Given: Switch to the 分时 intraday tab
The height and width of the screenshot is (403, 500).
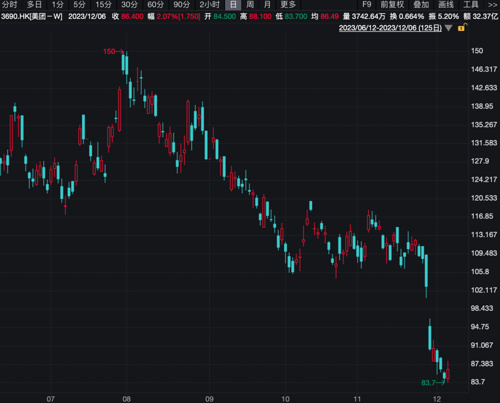Looking at the screenshot, I should click(9, 5).
